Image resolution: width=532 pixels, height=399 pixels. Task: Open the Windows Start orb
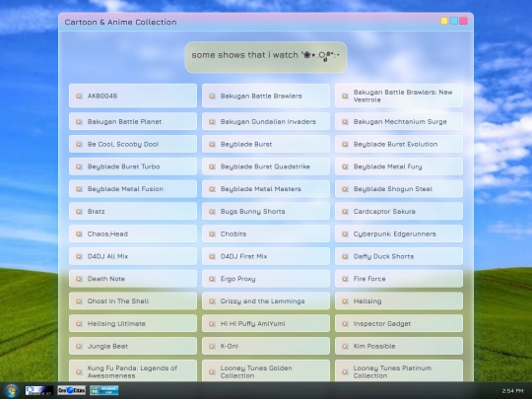11,390
